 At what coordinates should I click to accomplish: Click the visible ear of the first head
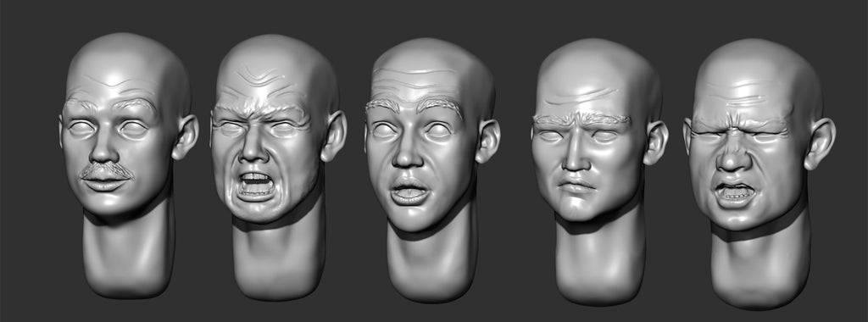[x=185, y=137]
